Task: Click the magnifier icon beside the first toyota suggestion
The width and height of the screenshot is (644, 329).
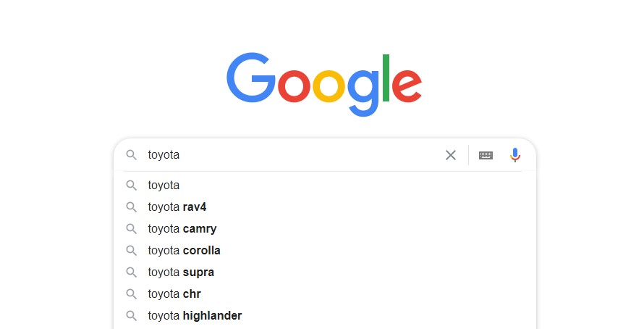Action: click(x=132, y=186)
